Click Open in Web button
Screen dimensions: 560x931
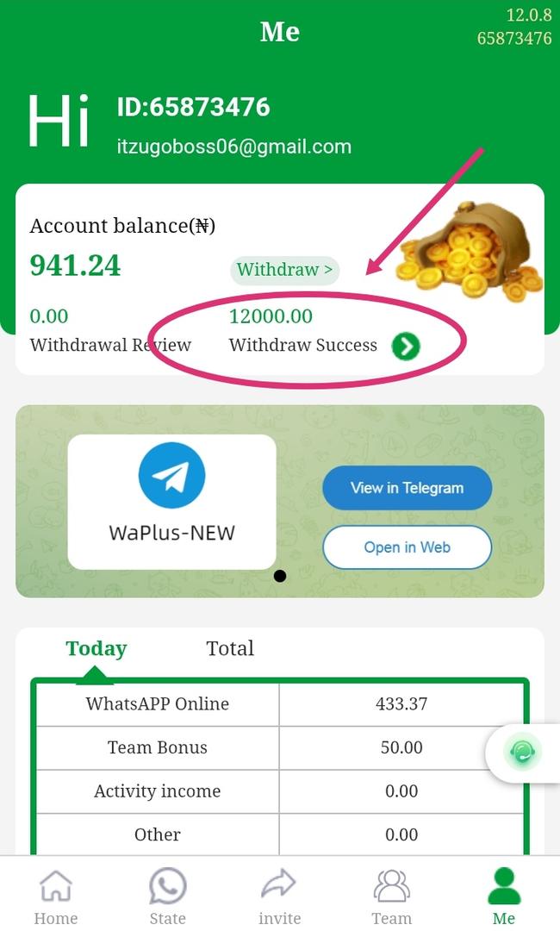(x=407, y=547)
